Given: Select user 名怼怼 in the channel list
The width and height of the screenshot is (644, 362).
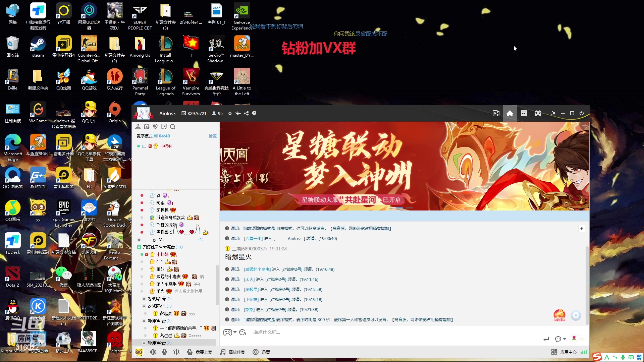Looking at the screenshot, I should coord(166,336).
